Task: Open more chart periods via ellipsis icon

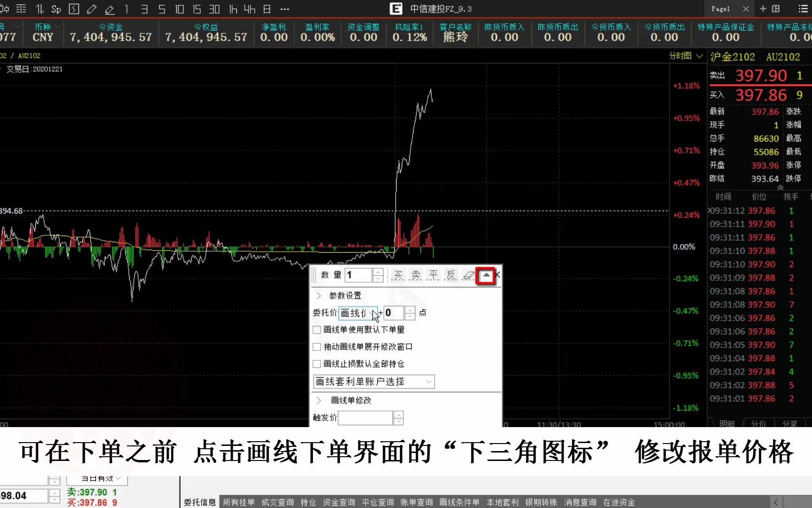Action: pyautogui.click(x=284, y=9)
